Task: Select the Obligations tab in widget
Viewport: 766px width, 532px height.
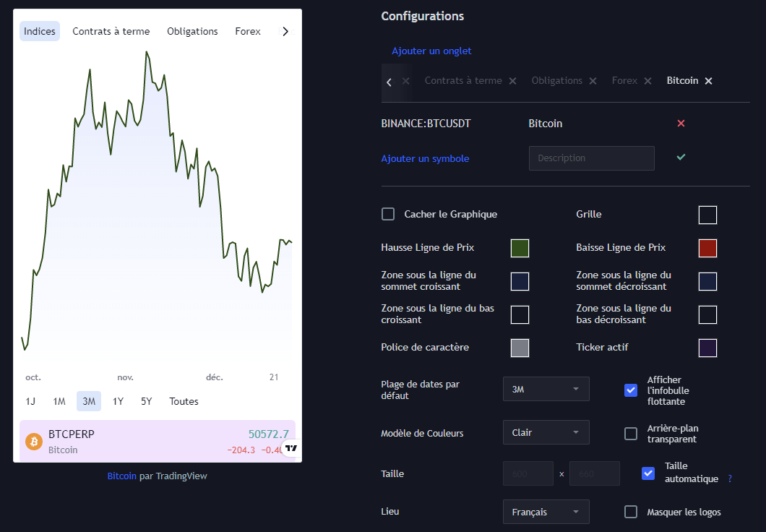Action: (192, 31)
